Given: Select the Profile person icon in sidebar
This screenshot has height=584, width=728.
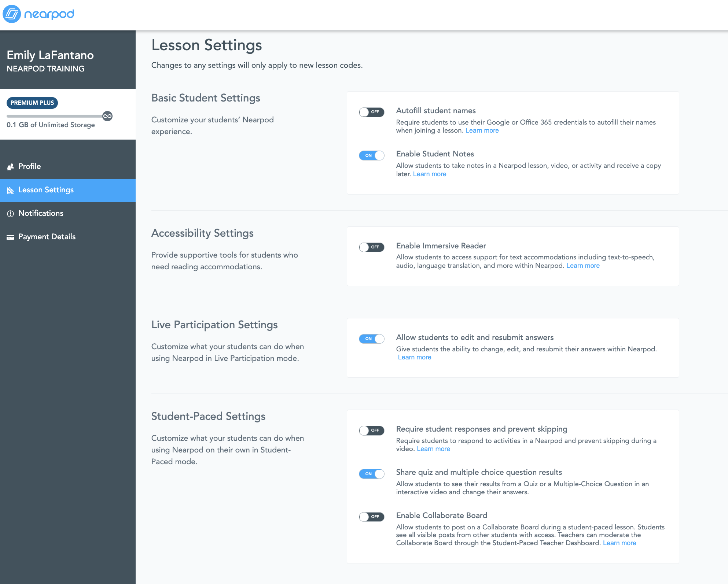Looking at the screenshot, I should tap(11, 166).
